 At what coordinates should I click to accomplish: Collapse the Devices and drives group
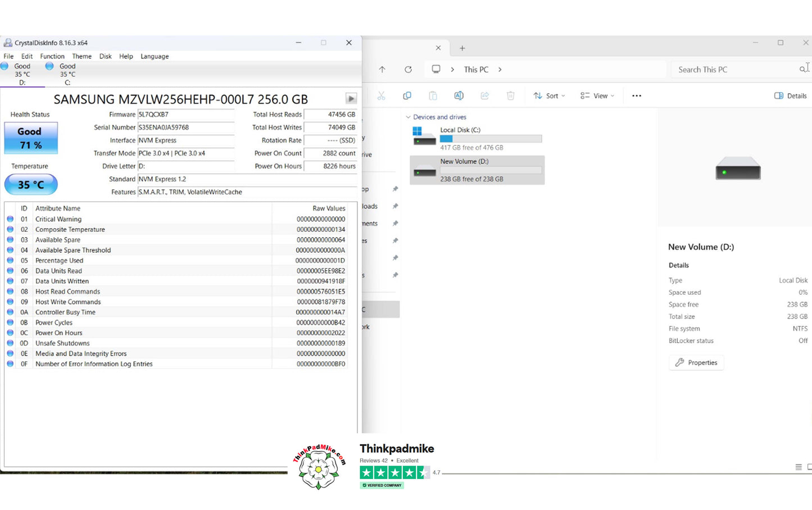[x=408, y=117]
